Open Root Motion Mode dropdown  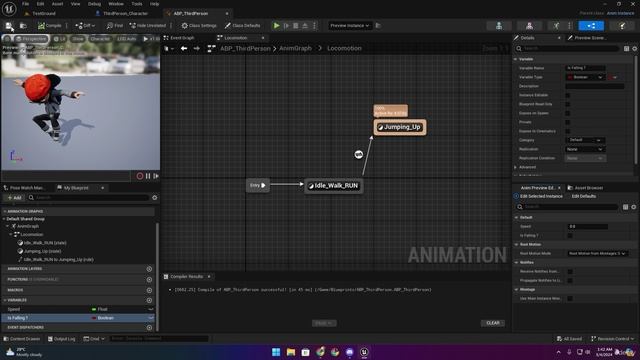click(x=597, y=253)
